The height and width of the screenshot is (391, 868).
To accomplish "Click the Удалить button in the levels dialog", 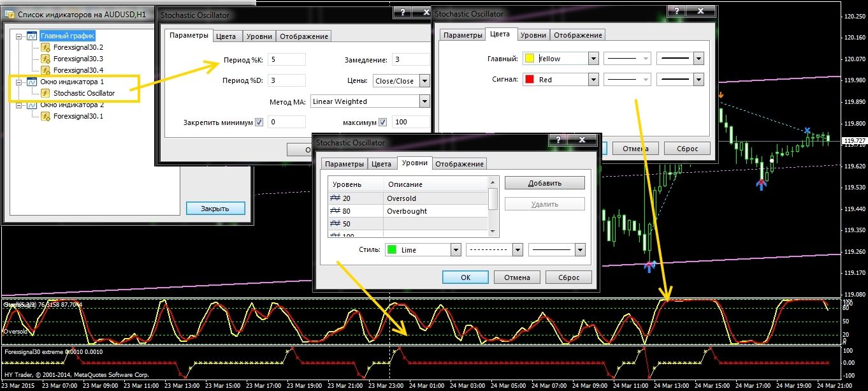I will tap(545, 204).
